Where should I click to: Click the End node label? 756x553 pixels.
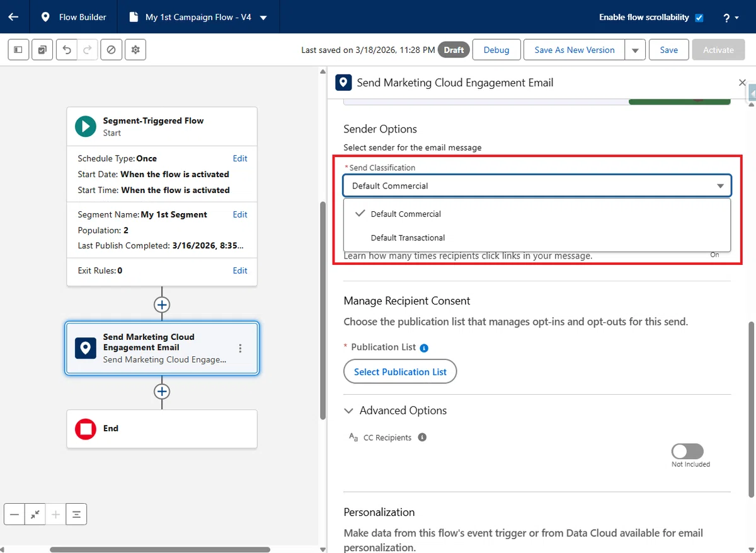pos(111,428)
